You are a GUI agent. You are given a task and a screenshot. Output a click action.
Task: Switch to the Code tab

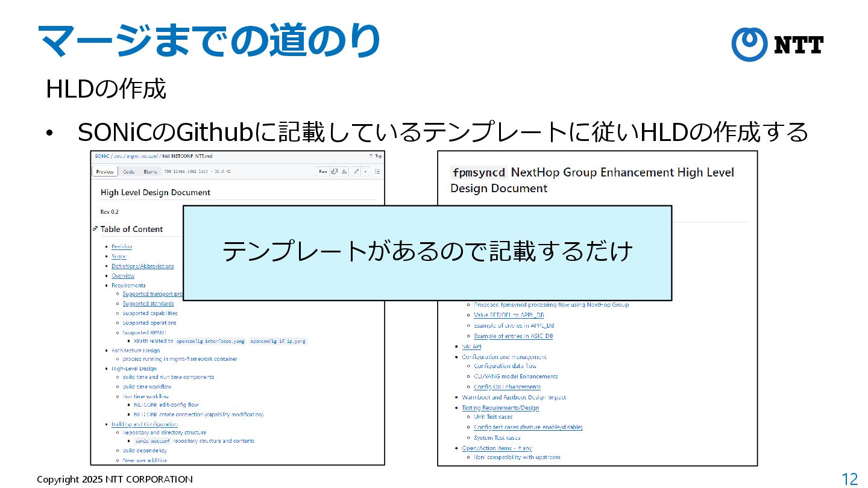coord(128,171)
